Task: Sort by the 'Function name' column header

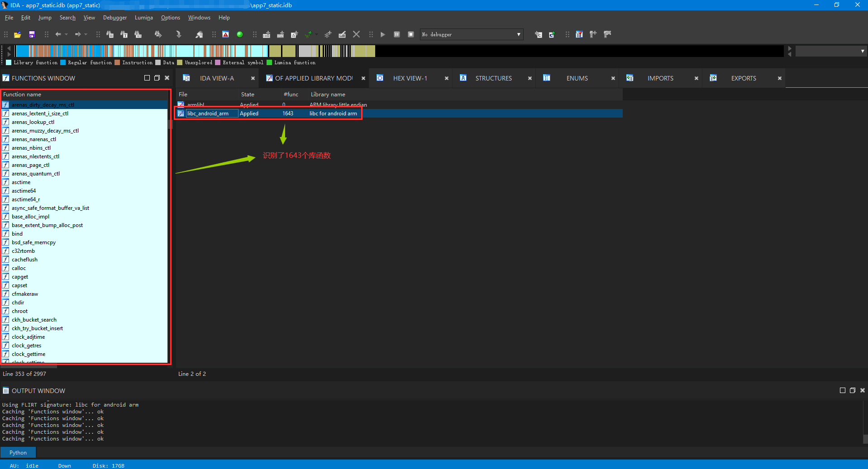Action: point(85,95)
